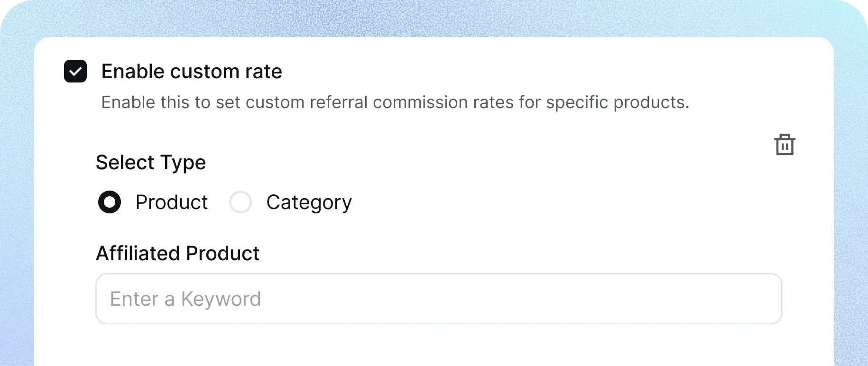Image resolution: width=868 pixels, height=366 pixels.
Task: Remove the rate row via trash can
Action: pyautogui.click(x=785, y=145)
